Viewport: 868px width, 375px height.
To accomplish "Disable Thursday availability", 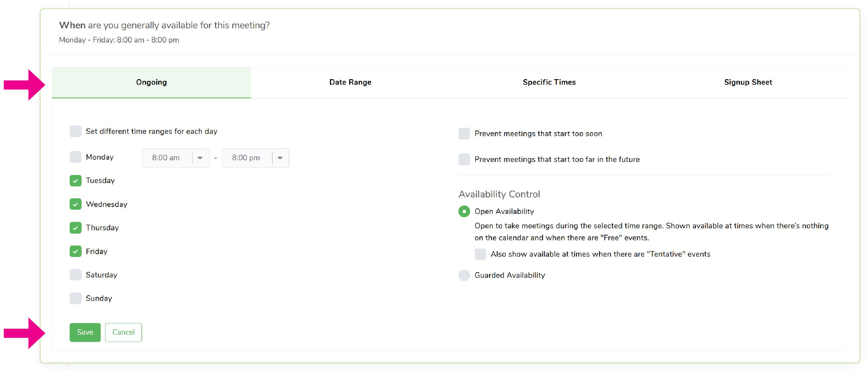I will click(x=75, y=228).
